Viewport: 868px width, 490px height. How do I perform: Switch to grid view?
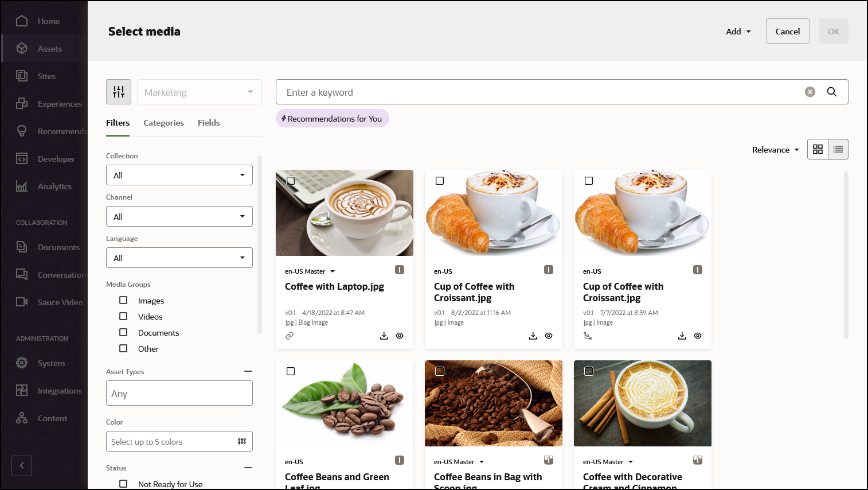click(818, 149)
